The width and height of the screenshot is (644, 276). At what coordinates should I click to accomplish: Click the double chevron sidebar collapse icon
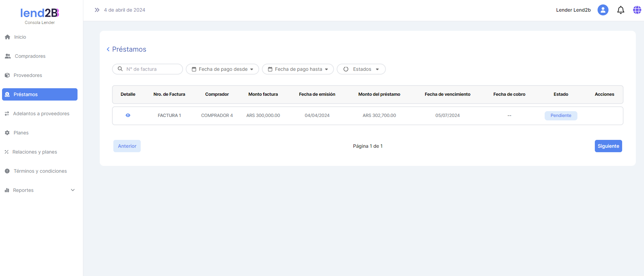pos(97,10)
